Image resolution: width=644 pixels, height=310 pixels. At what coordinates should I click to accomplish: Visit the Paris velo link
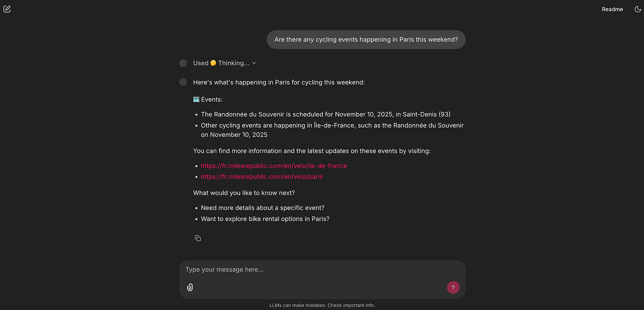click(x=262, y=176)
